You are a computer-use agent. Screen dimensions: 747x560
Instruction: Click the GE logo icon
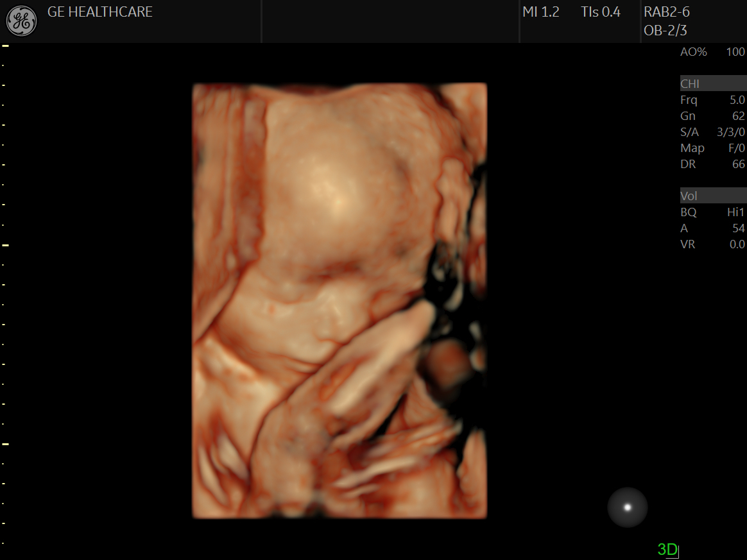coord(21,21)
